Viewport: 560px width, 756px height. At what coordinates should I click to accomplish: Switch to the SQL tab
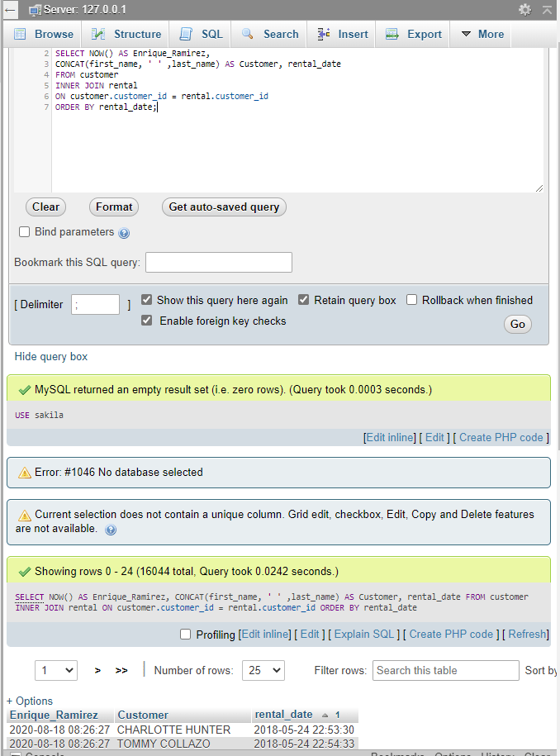pos(201,34)
